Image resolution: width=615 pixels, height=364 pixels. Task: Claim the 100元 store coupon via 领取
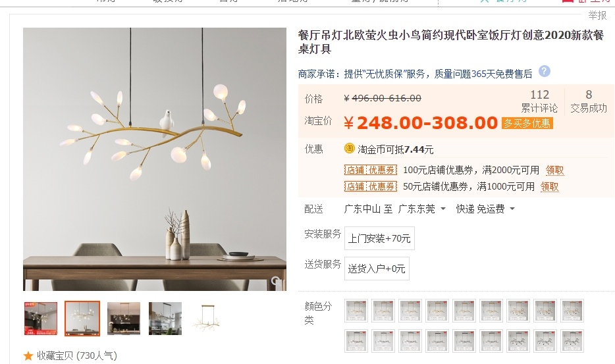click(x=554, y=170)
